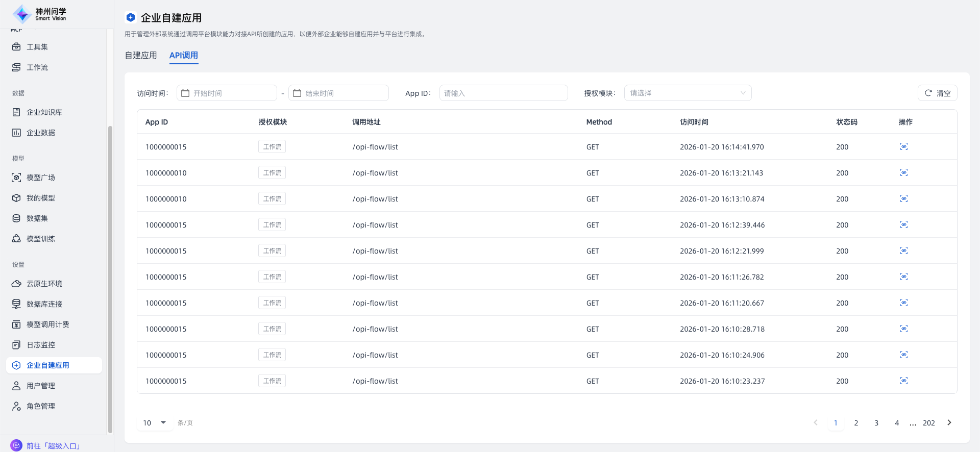Screen dimensions: 980x452
Task: Click the 企业知识库 sidebar icon
Action: [x=16, y=112]
